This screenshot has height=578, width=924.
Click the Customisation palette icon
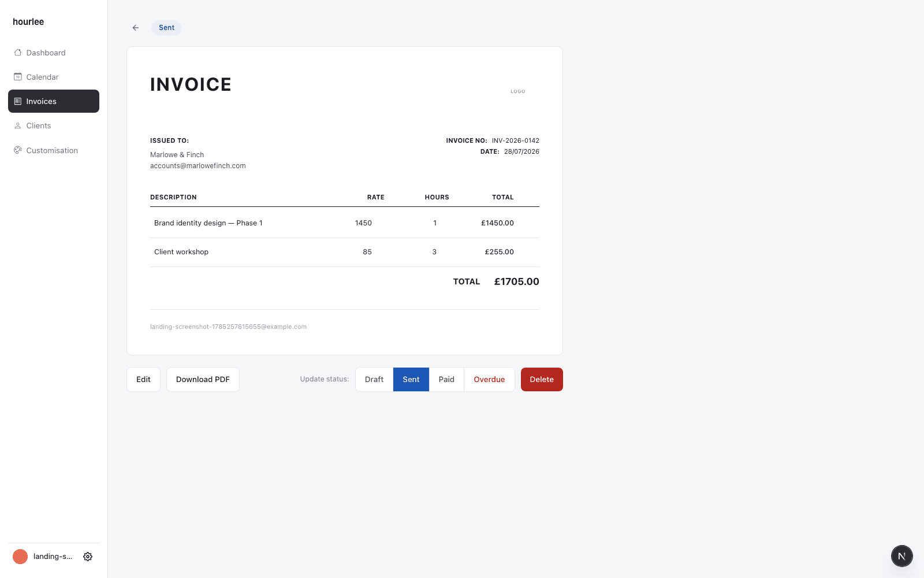18,150
